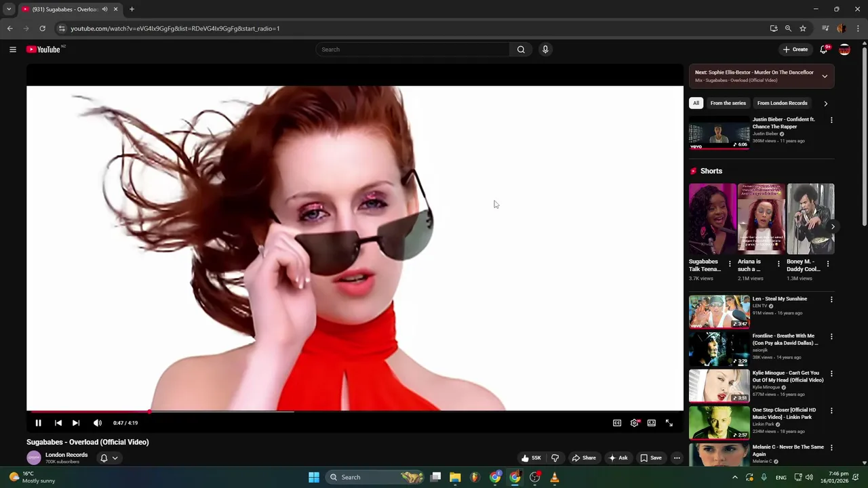This screenshot has width=868, height=488.
Task: Save video to a playlist
Action: point(651,458)
